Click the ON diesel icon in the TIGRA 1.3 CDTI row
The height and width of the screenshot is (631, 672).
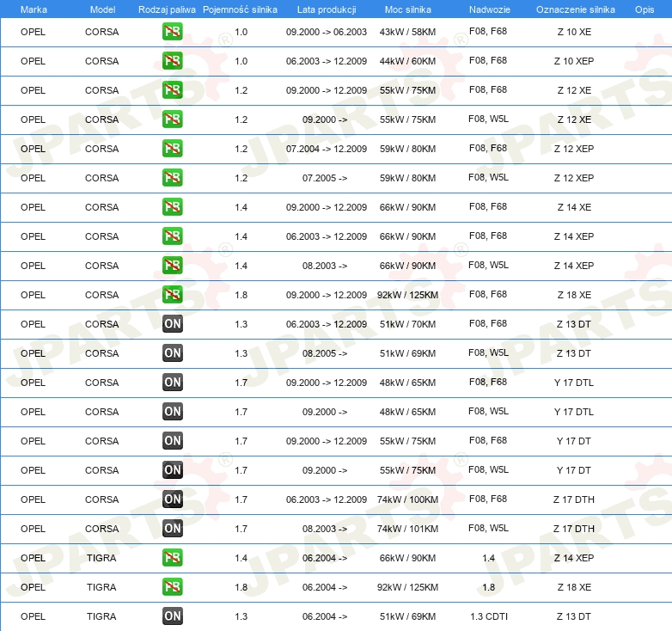tap(172, 616)
